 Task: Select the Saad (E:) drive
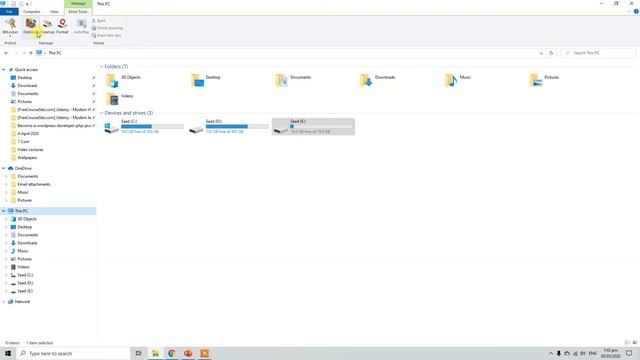point(313,127)
